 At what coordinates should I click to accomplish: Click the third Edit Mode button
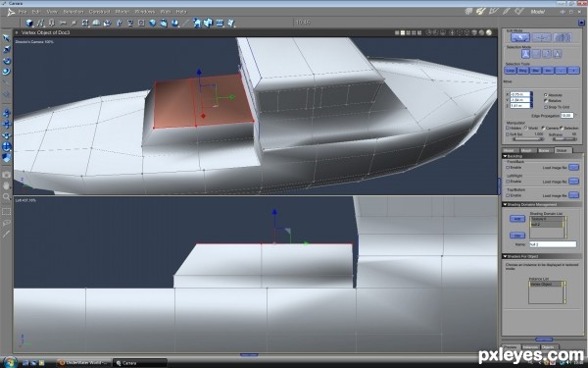coord(563,37)
